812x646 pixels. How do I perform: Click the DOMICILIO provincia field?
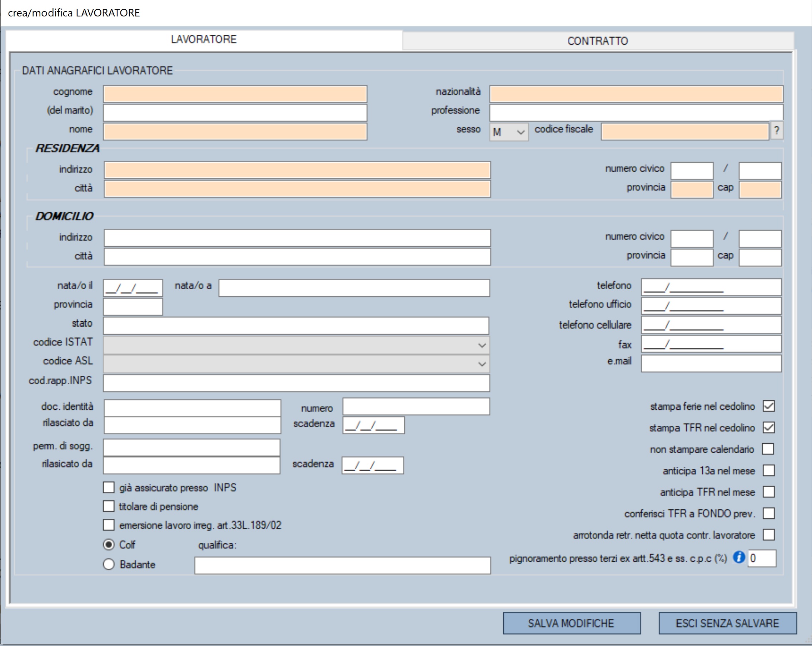click(692, 257)
